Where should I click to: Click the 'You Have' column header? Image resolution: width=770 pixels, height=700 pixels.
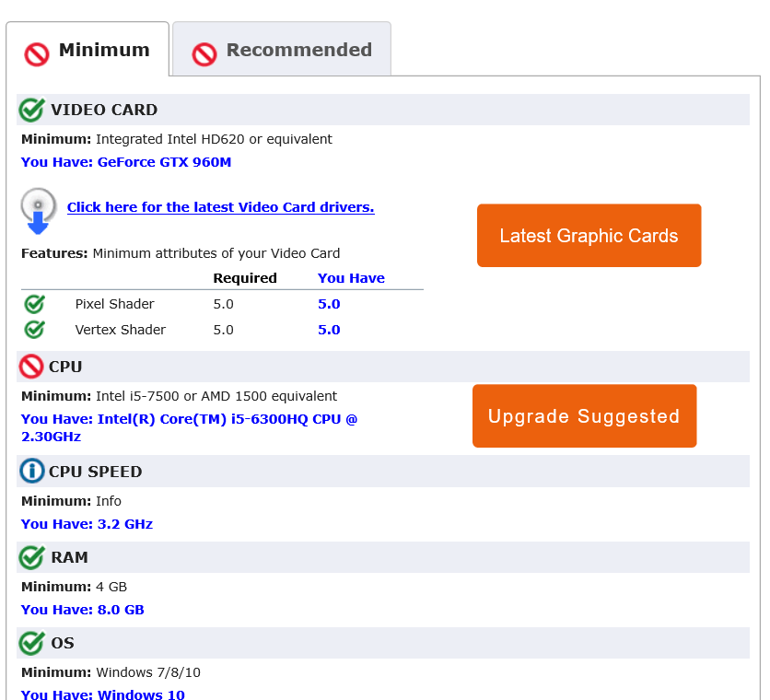pyautogui.click(x=351, y=278)
